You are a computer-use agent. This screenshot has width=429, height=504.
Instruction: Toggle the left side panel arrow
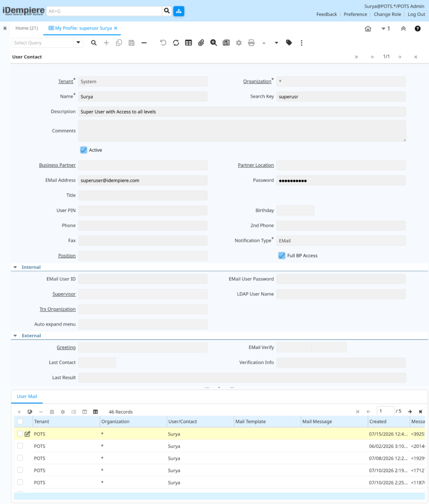[x=5, y=28]
